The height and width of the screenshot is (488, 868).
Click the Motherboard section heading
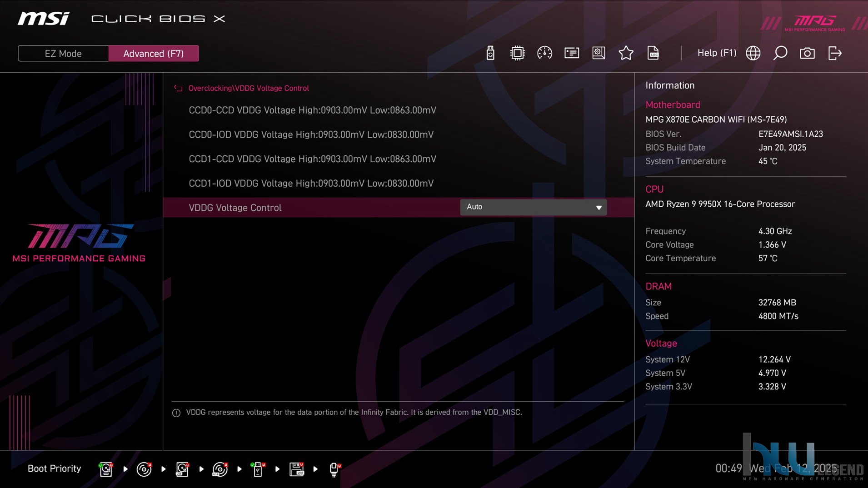click(673, 105)
